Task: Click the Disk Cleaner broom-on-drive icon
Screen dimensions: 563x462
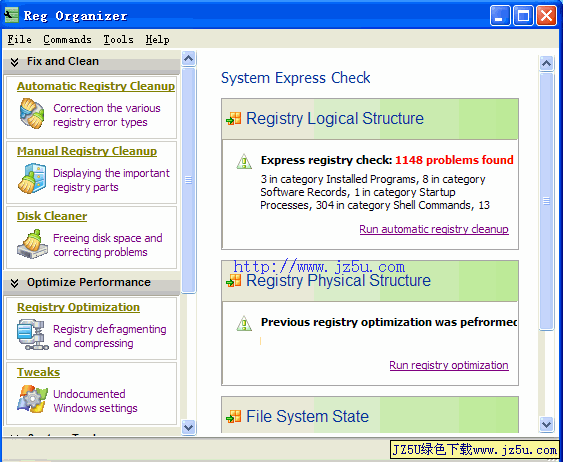Action: [x=32, y=244]
